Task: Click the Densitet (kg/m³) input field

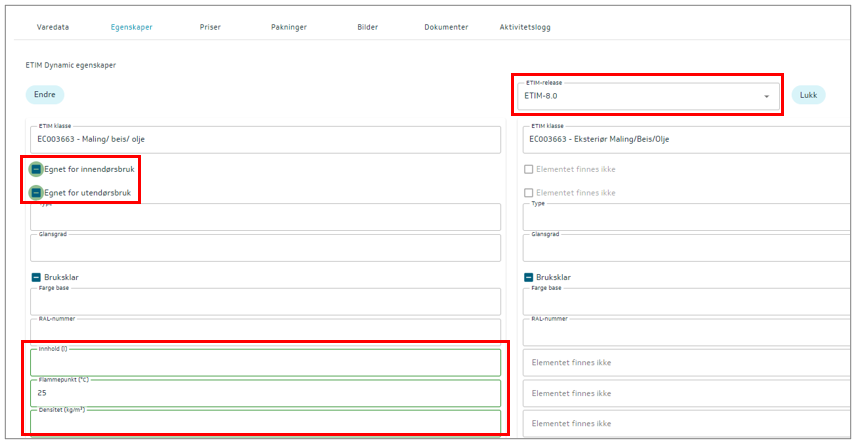Action: (x=265, y=424)
